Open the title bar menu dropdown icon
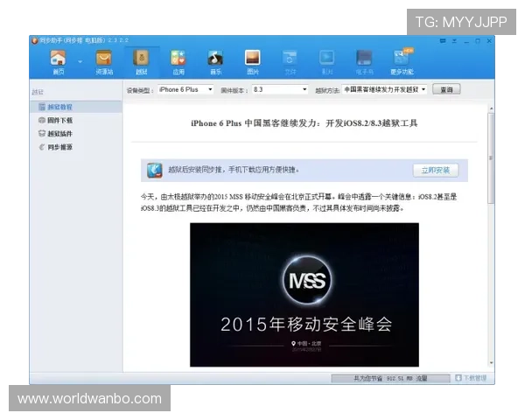The height and width of the screenshot is (420, 525). tap(454, 41)
